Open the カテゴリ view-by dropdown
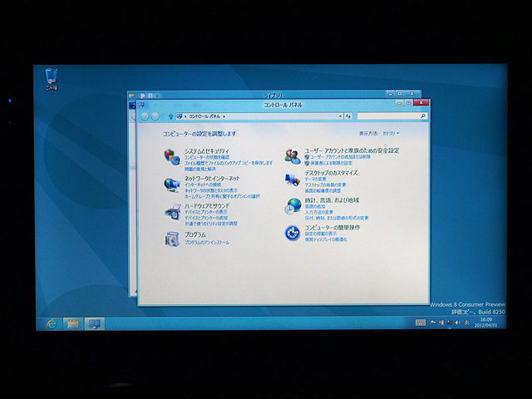Image resolution: width=532 pixels, height=399 pixels. coord(391,133)
